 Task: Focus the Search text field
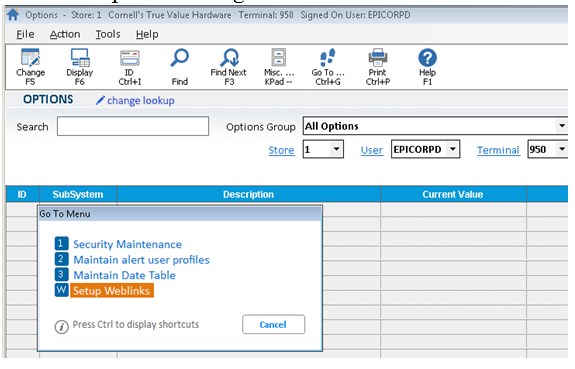click(x=133, y=126)
